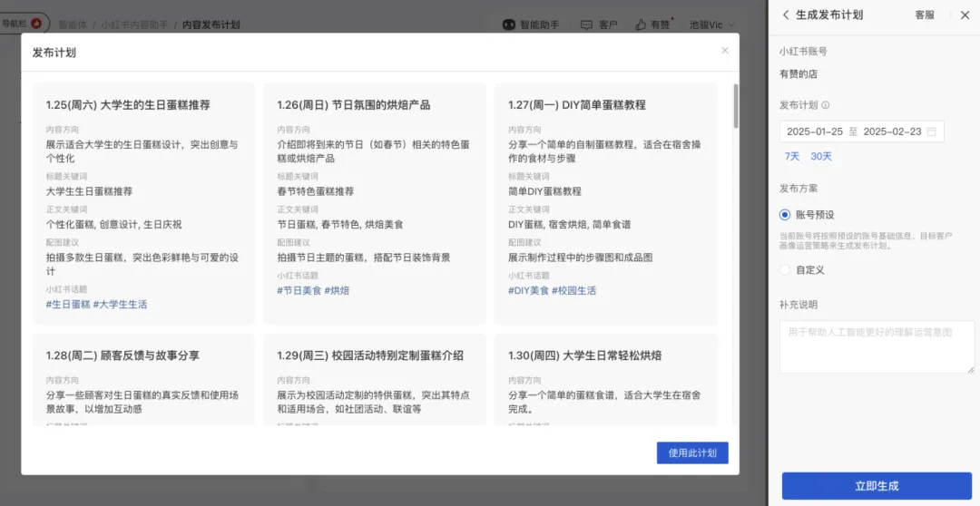This screenshot has width=980, height=506.
Task: Click the red 导航栏 toggle icon
Action: point(36,23)
